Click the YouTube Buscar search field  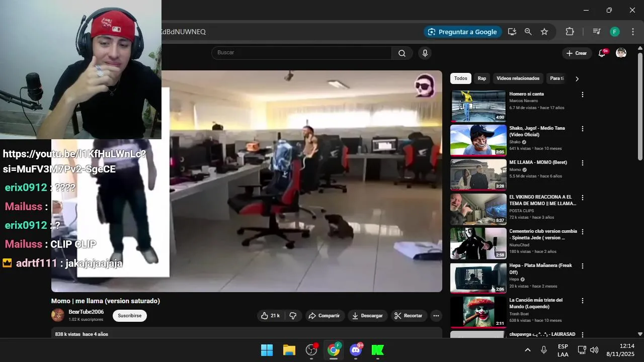[302, 53]
